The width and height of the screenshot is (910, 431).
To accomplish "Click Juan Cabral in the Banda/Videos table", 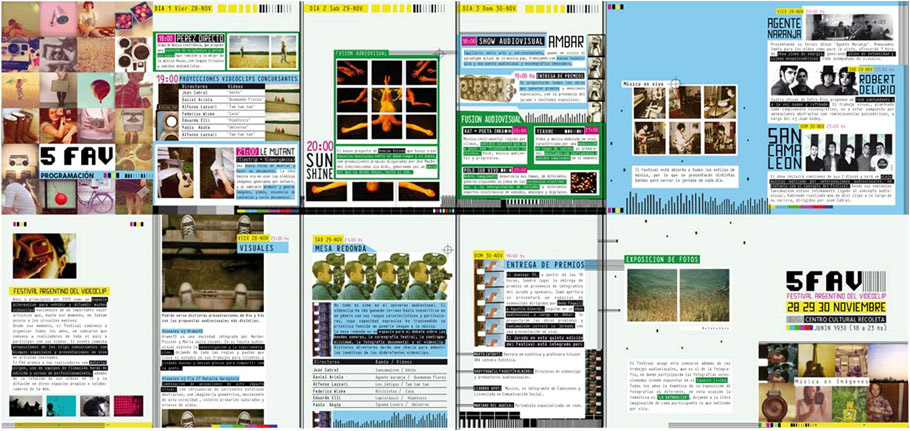I will click(324, 369).
